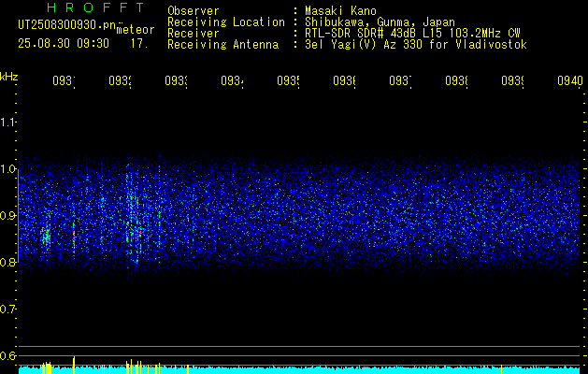Image resolution: width=588 pixels, height=374 pixels.
Task: Click the kHz axis unit label
Action: click(8, 77)
